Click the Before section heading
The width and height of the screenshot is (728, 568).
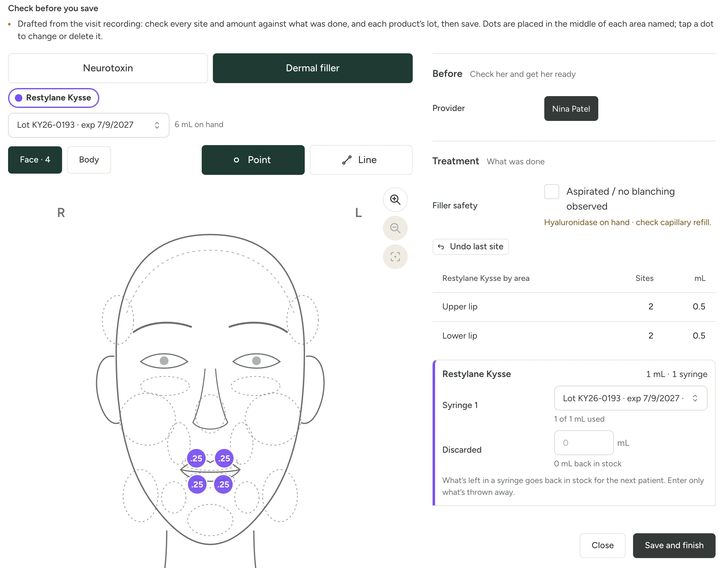(447, 73)
